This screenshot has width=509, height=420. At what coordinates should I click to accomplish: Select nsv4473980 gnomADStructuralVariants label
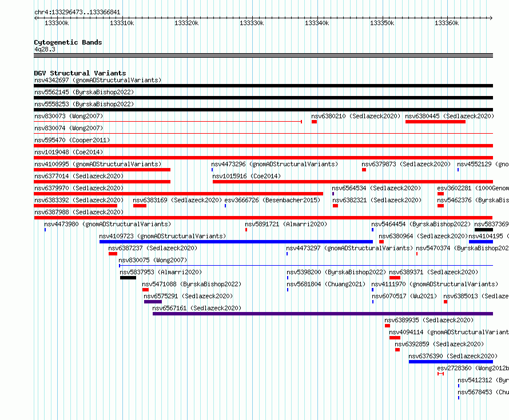[108, 224]
